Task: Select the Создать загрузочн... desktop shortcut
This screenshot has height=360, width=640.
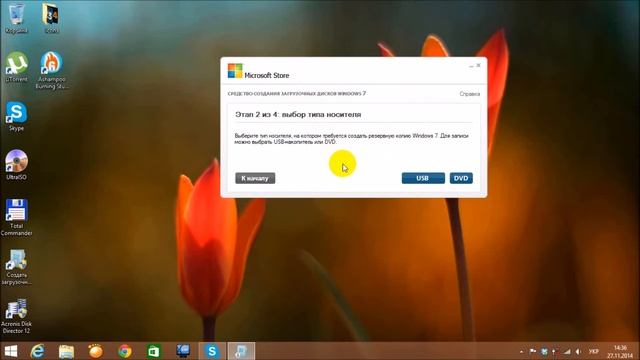Action: (16, 267)
